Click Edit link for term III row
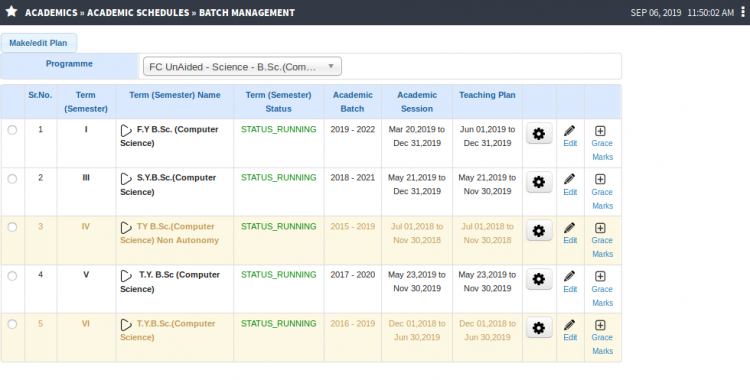This screenshot has height=380, width=750. point(570,192)
